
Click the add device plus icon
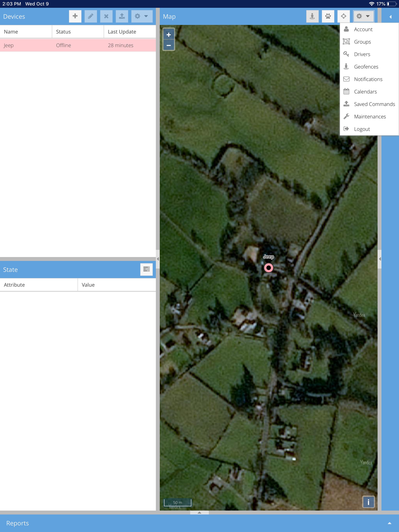click(75, 16)
